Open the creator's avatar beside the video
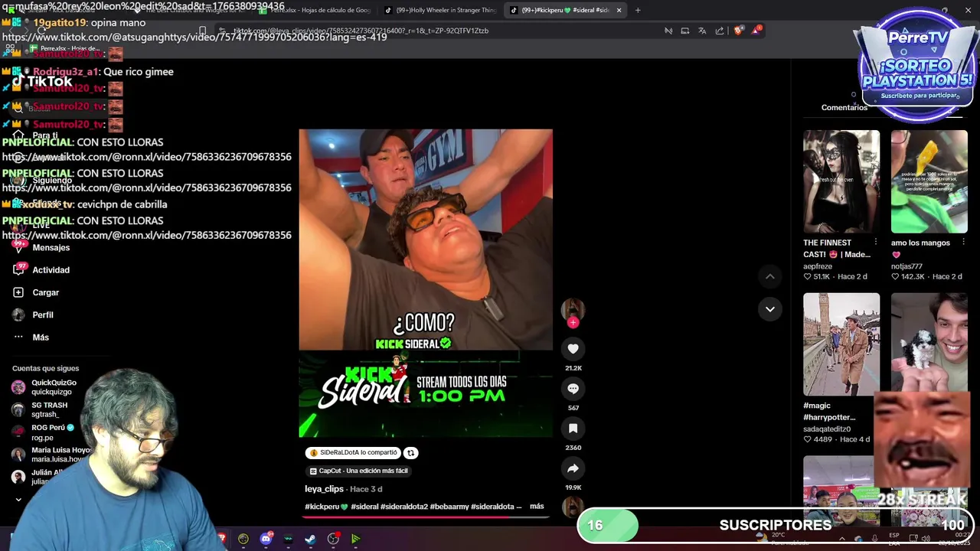 click(573, 309)
